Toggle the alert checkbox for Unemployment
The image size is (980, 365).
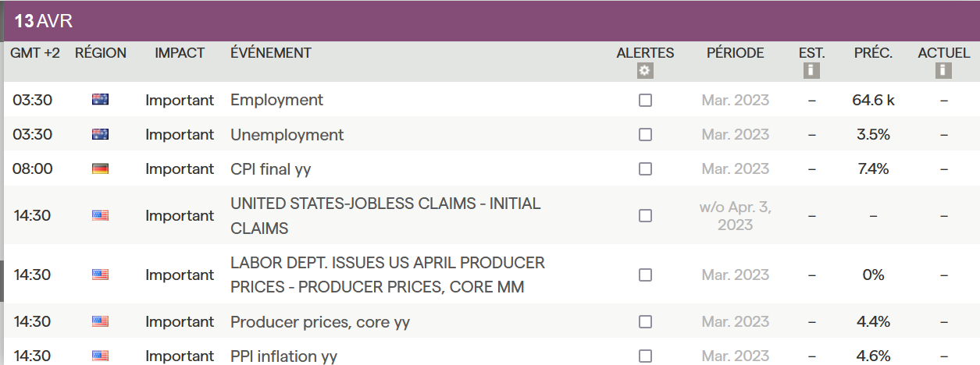point(645,134)
